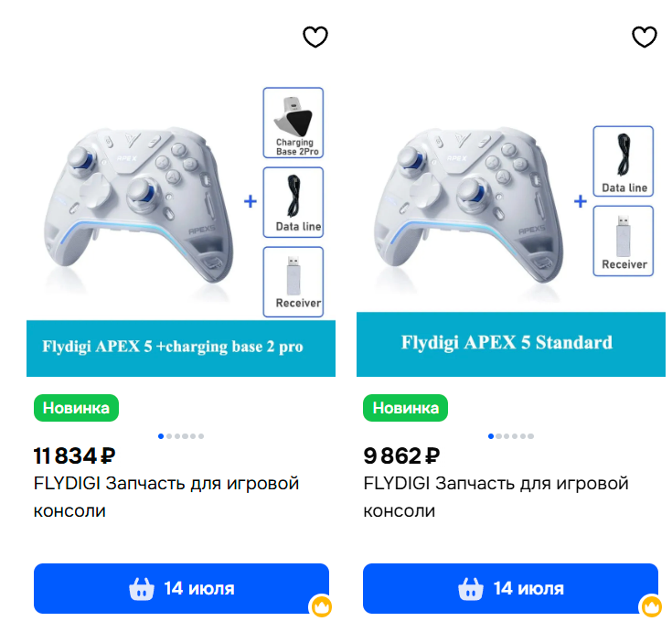Click the Новинка badge on the right product

pyautogui.click(x=405, y=408)
